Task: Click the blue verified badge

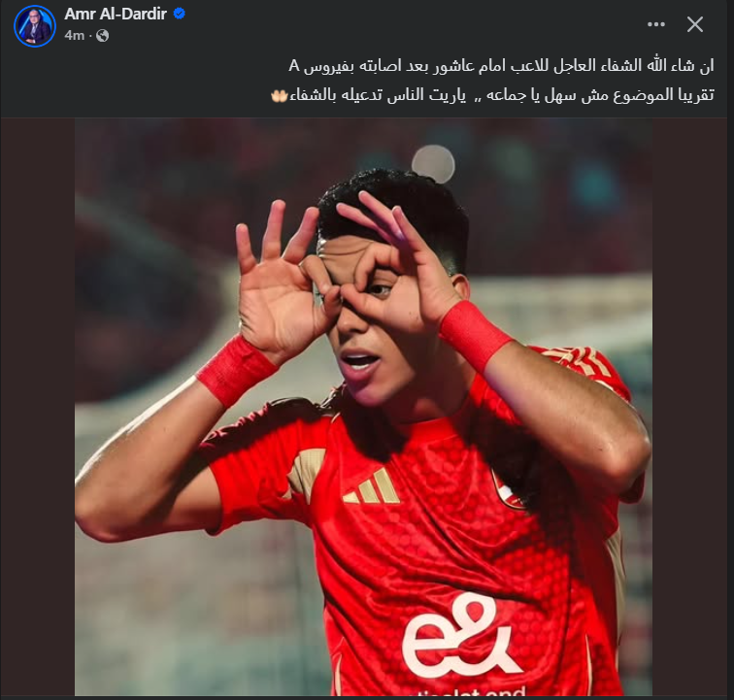Action: point(179,14)
